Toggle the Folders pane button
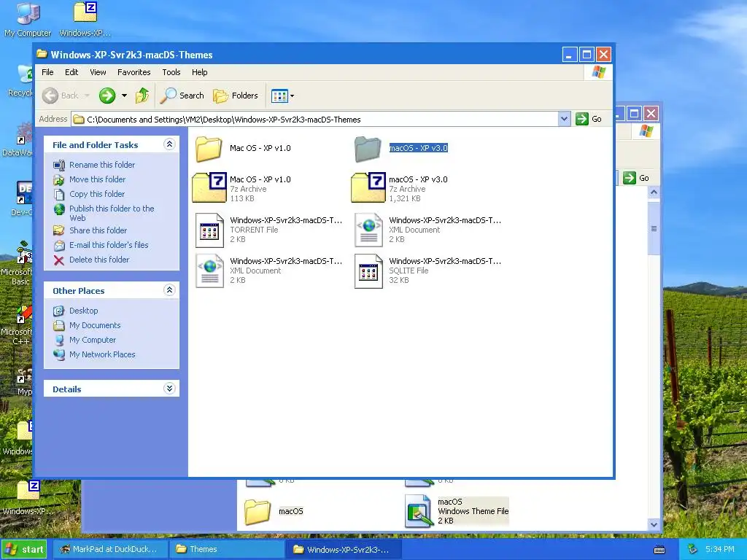Screen dimensions: 747x560 (236, 96)
